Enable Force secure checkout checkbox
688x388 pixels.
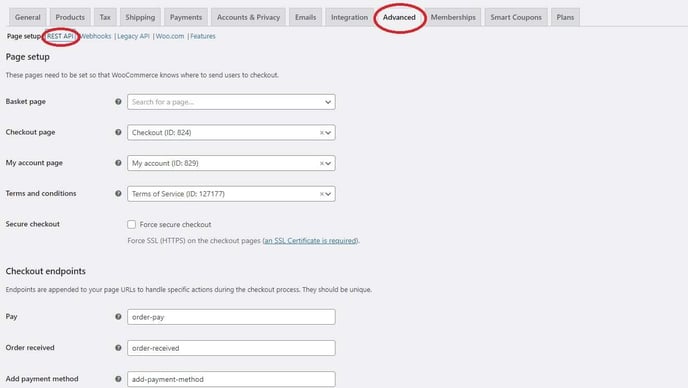point(132,224)
